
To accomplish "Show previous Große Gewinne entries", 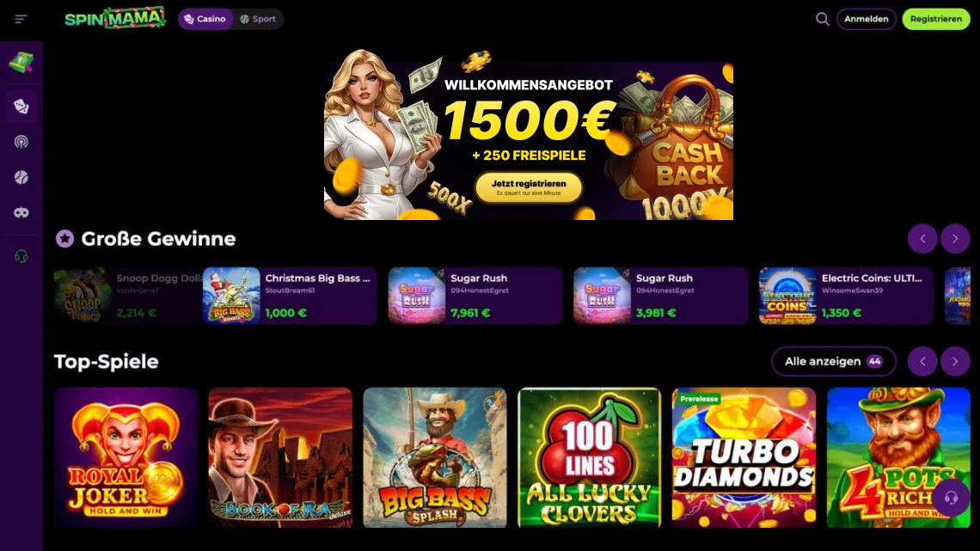I will click(922, 239).
